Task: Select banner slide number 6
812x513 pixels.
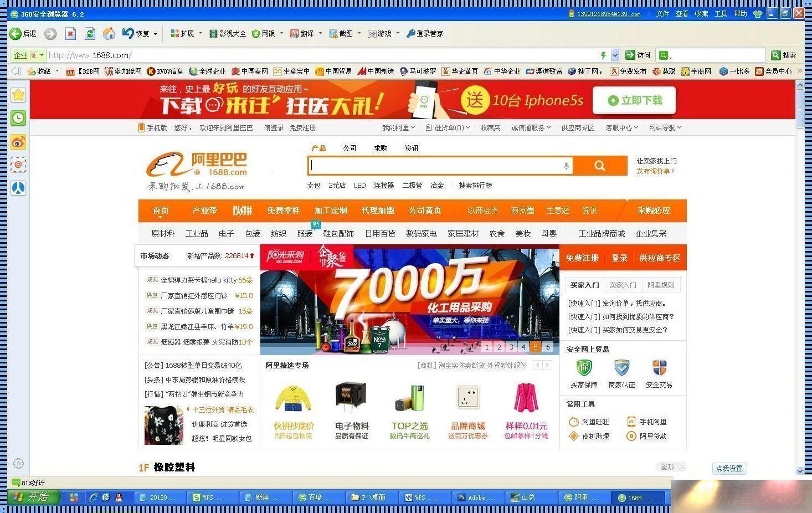Action: pyautogui.click(x=548, y=347)
